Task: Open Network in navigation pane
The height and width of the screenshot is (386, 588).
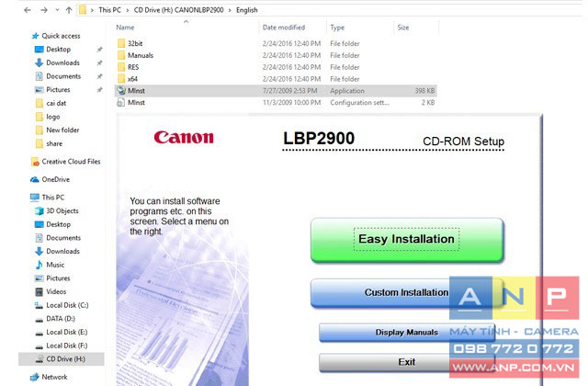Action: click(x=49, y=377)
